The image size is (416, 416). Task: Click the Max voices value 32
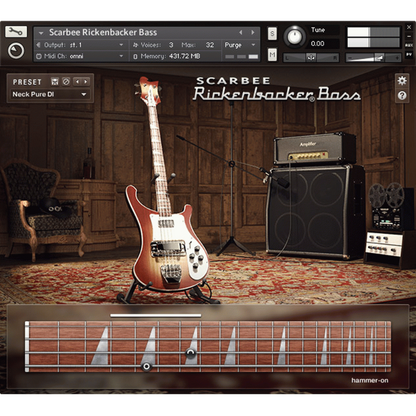[210, 45]
